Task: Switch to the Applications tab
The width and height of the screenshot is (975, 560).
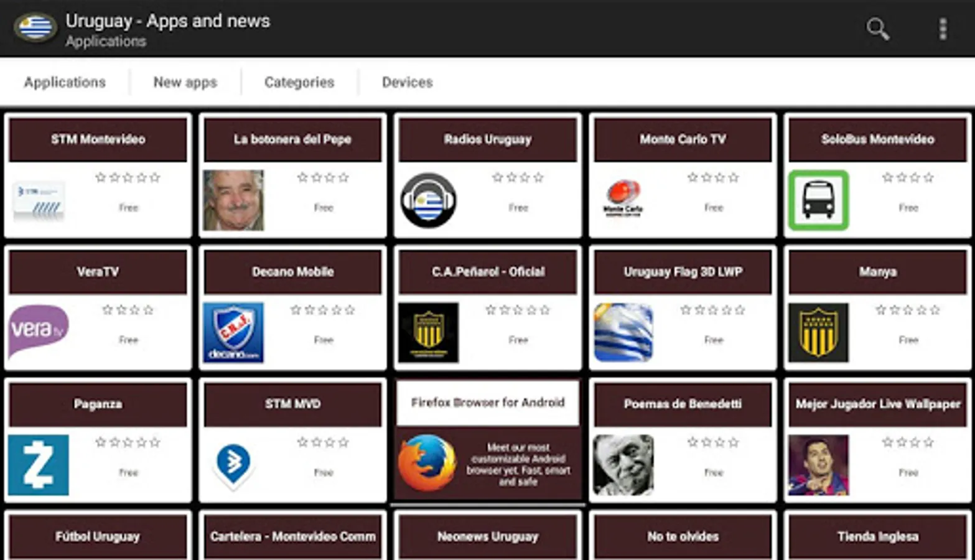Action: coord(65,82)
